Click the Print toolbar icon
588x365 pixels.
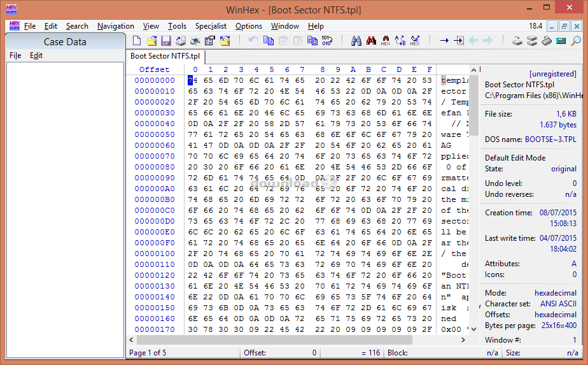(x=195, y=41)
